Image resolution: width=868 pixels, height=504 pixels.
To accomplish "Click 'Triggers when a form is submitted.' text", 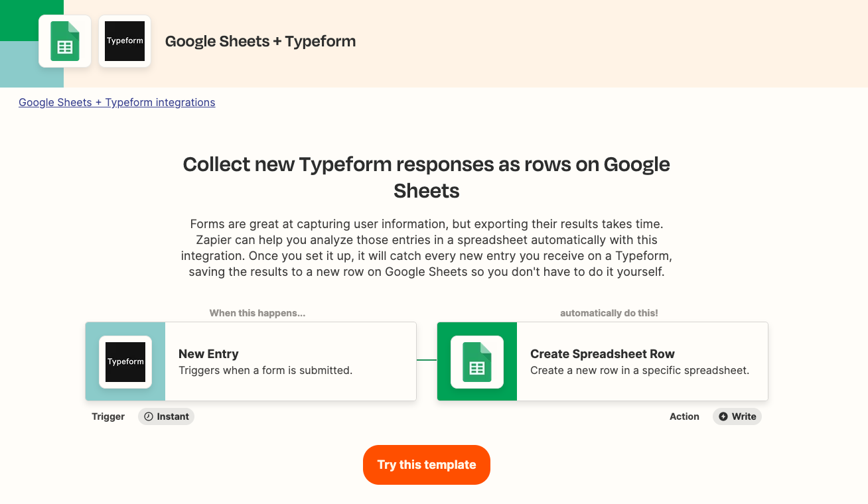I will (x=265, y=370).
